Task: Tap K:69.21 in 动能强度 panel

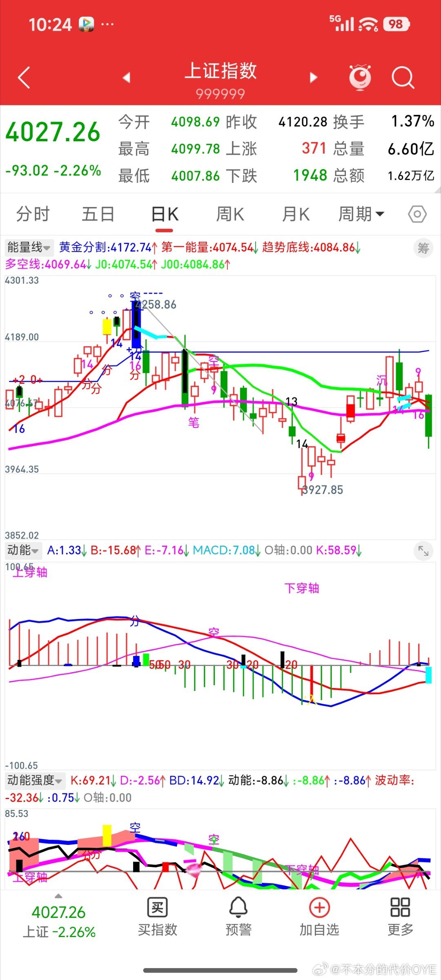Action: (x=94, y=780)
